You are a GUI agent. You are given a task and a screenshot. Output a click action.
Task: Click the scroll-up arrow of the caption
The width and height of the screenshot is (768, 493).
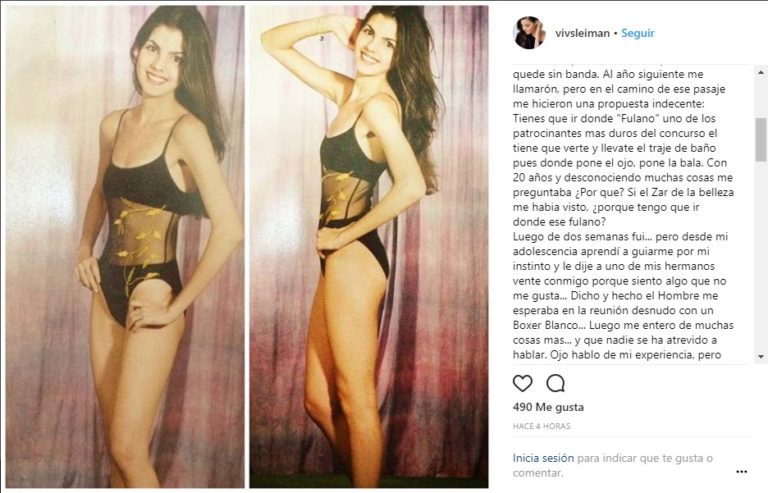[761, 72]
